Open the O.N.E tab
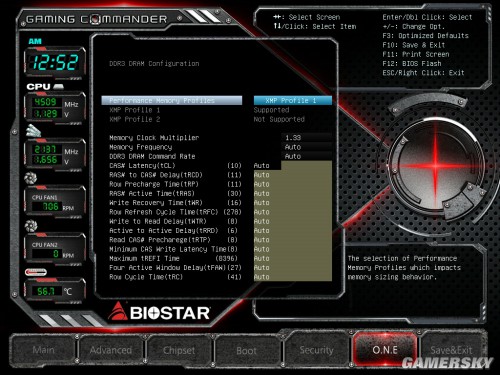500x375 pixels. click(385, 350)
